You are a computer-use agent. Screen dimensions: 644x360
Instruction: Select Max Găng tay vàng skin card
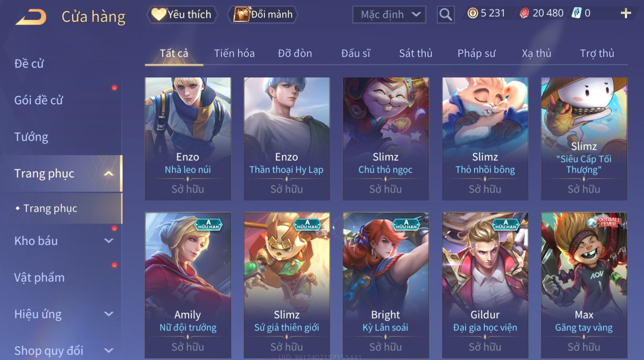tap(584, 285)
